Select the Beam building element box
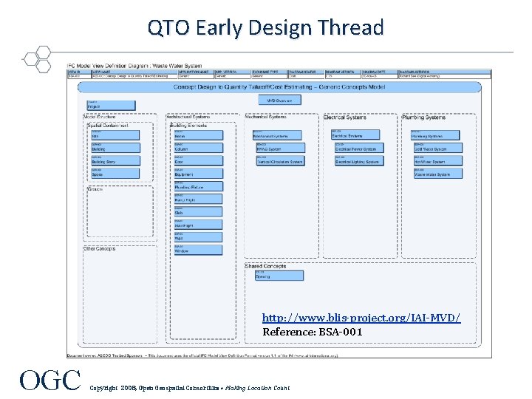The width and height of the screenshot is (532, 399). [199, 135]
